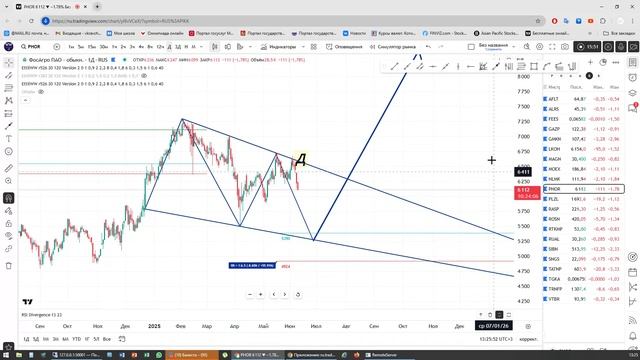Expand the timeframe dropdown arrow

pos(201,47)
